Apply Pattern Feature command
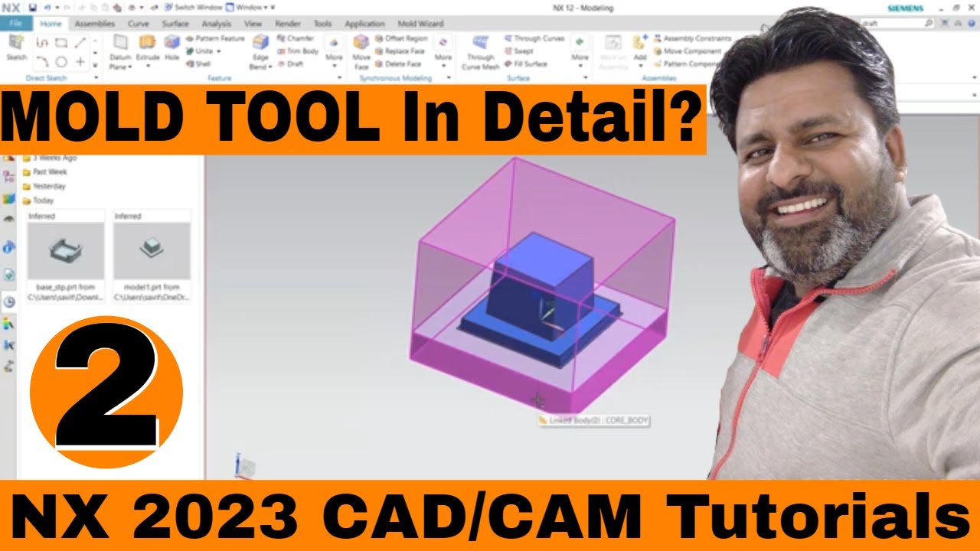 (214, 38)
